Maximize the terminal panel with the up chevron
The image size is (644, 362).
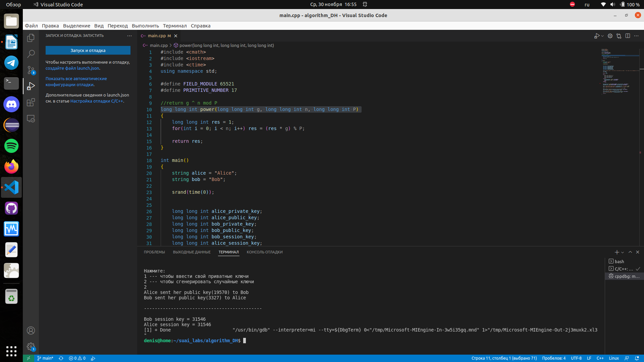pyautogui.click(x=630, y=252)
